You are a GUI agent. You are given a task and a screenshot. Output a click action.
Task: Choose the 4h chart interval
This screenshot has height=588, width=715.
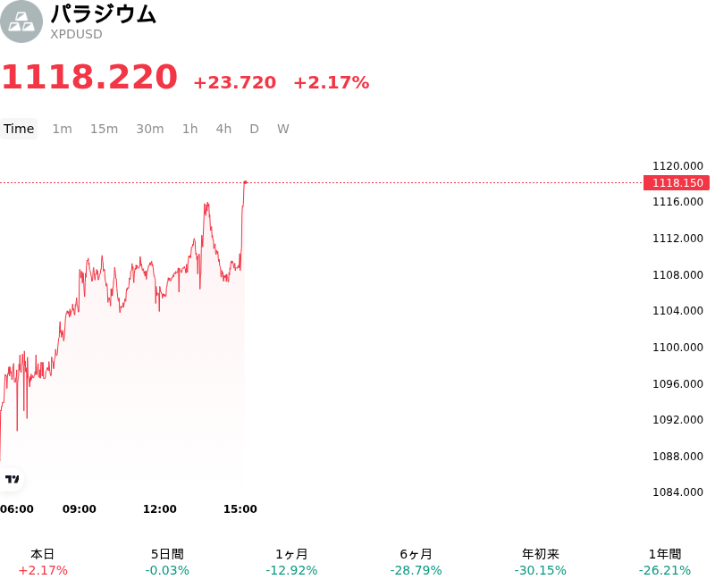(x=223, y=129)
